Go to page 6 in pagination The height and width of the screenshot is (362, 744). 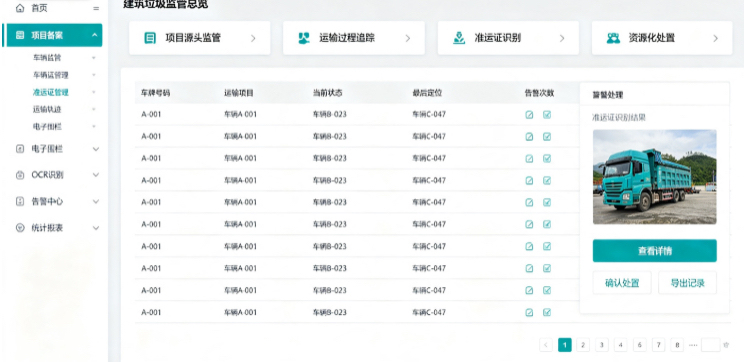(640, 345)
